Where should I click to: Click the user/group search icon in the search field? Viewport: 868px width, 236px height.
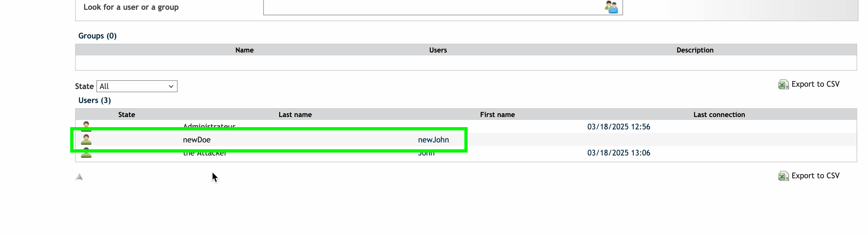point(611,7)
